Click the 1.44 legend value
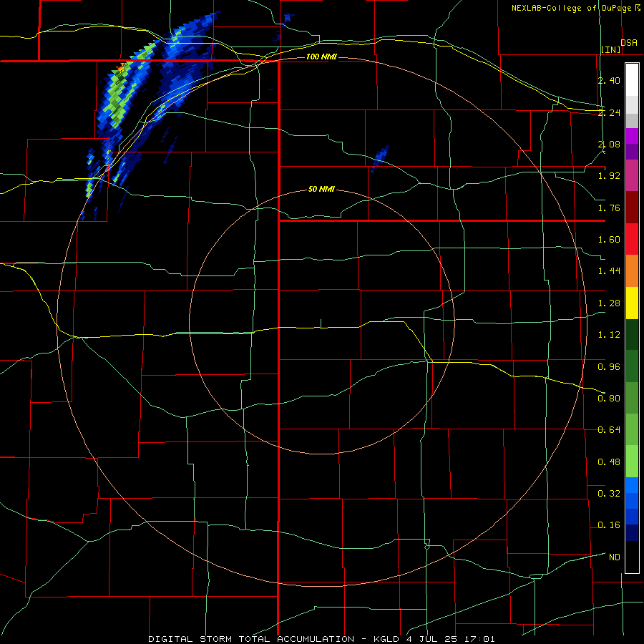Image resolution: width=644 pixels, height=644 pixels. 609,271
